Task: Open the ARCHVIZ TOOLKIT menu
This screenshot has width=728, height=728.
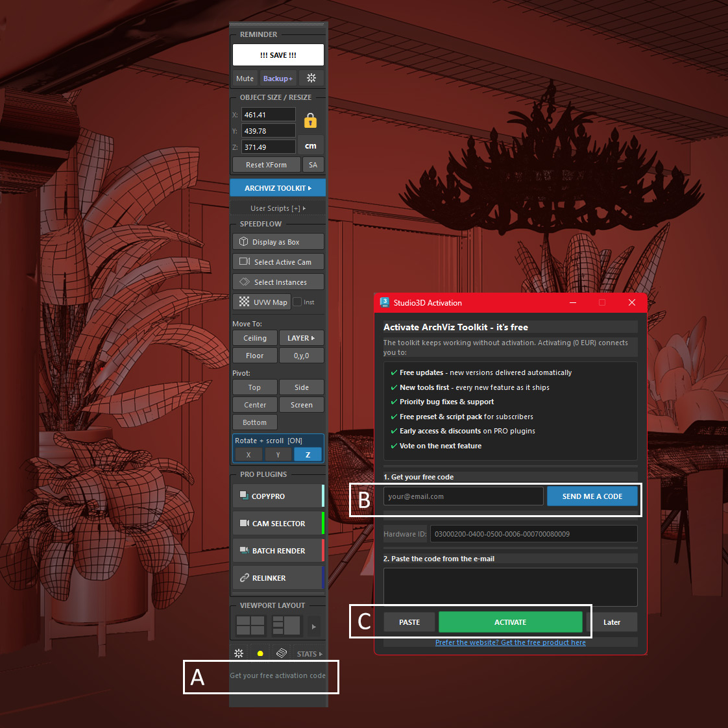Action: pos(278,188)
